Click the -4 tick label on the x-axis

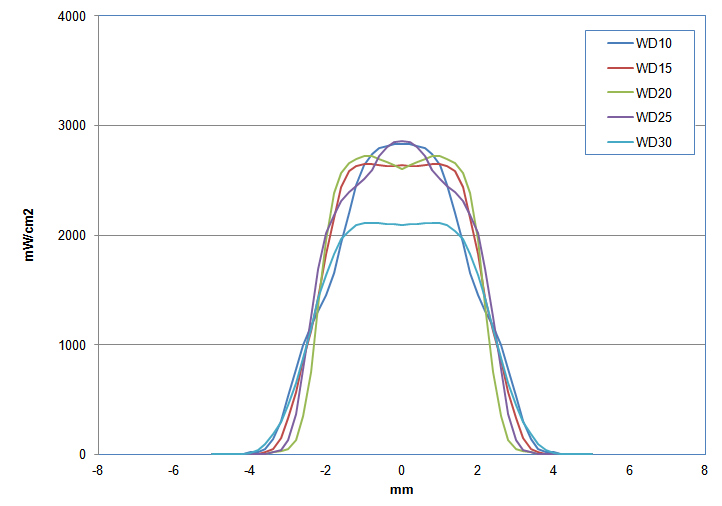tap(249, 470)
